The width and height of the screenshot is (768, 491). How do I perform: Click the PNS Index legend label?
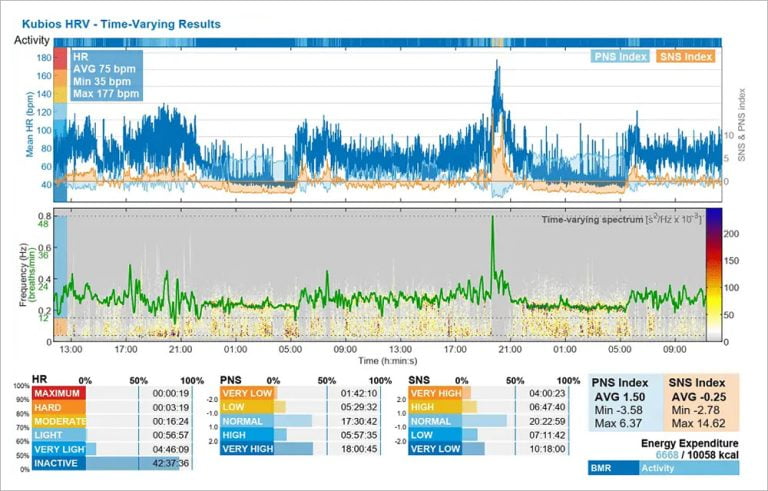(x=620, y=56)
